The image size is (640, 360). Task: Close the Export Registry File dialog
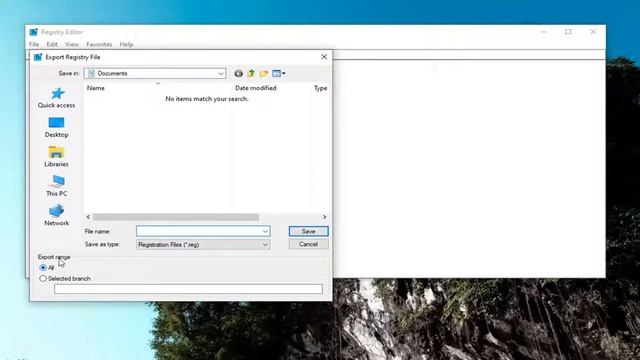click(x=324, y=57)
